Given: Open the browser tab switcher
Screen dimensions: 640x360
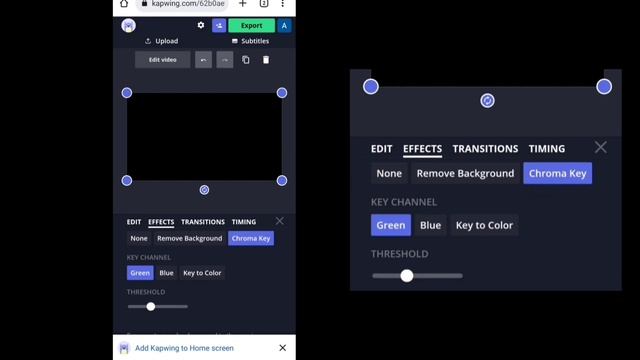Looking at the screenshot, I should coord(264,4).
